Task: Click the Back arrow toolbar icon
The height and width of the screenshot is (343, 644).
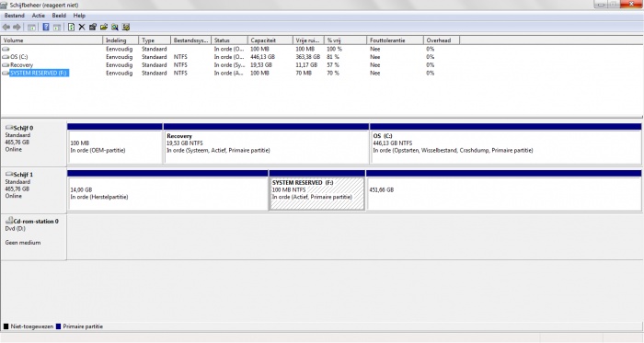Action: [x=6, y=27]
